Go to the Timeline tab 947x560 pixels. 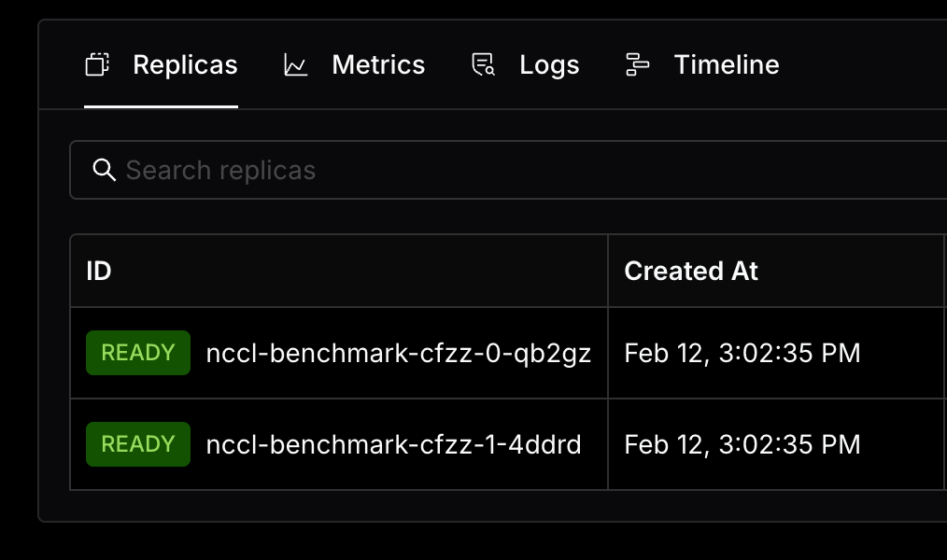point(727,64)
